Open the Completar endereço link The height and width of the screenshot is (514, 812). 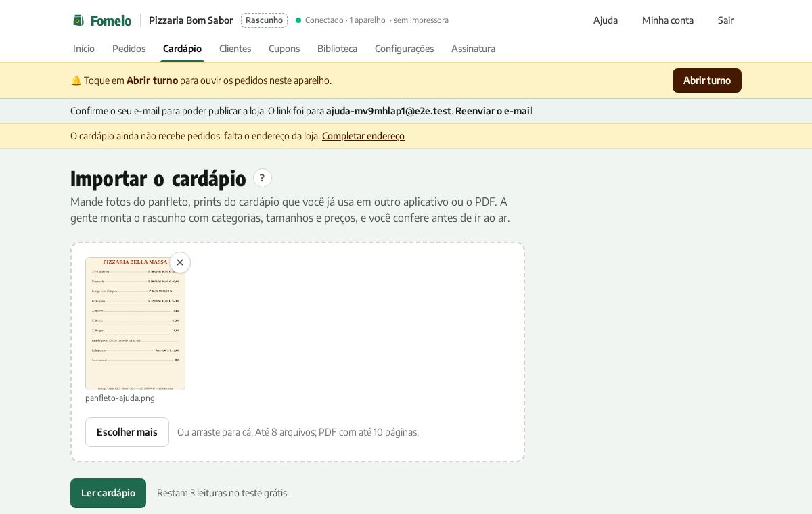click(363, 136)
